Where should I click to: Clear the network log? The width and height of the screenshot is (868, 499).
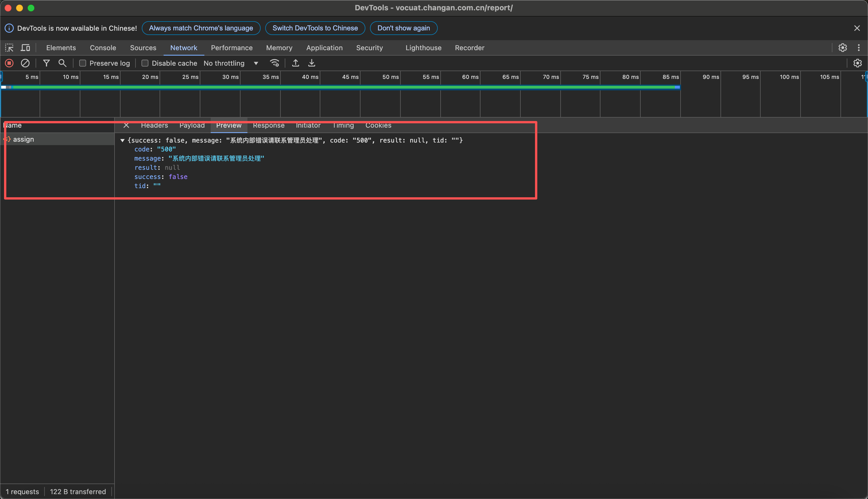click(25, 63)
